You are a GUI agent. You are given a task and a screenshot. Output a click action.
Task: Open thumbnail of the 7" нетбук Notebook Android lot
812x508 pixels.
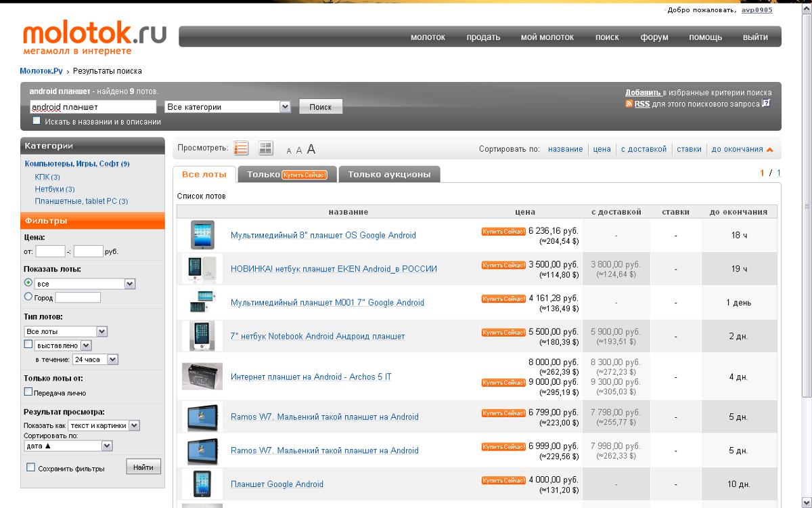point(202,336)
